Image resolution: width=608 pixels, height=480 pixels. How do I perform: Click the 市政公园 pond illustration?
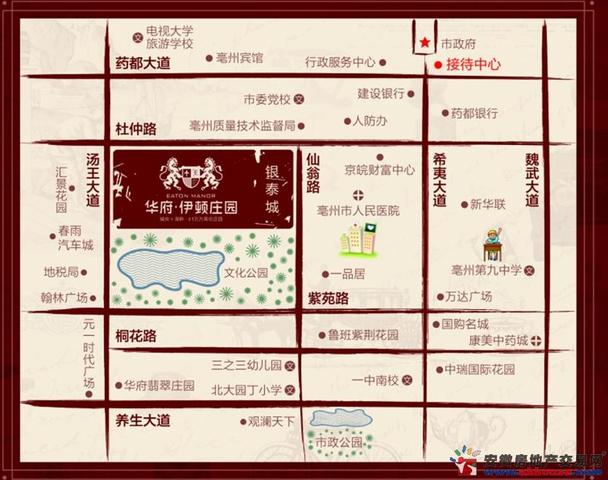tap(341, 418)
